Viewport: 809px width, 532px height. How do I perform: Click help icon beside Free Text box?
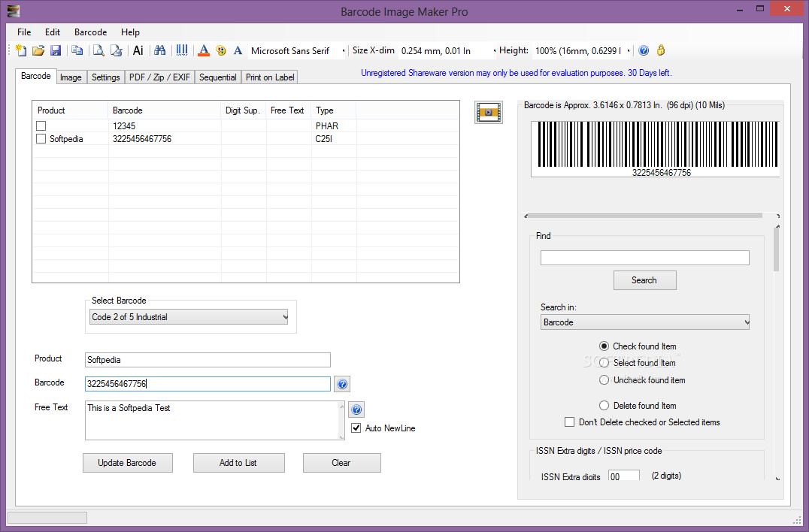[356, 410]
